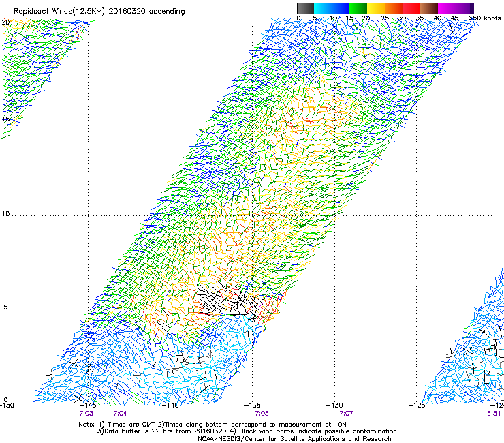Click the longitude label '-130'
Image resolution: width=504 pixels, height=443 pixels.
tap(334, 406)
